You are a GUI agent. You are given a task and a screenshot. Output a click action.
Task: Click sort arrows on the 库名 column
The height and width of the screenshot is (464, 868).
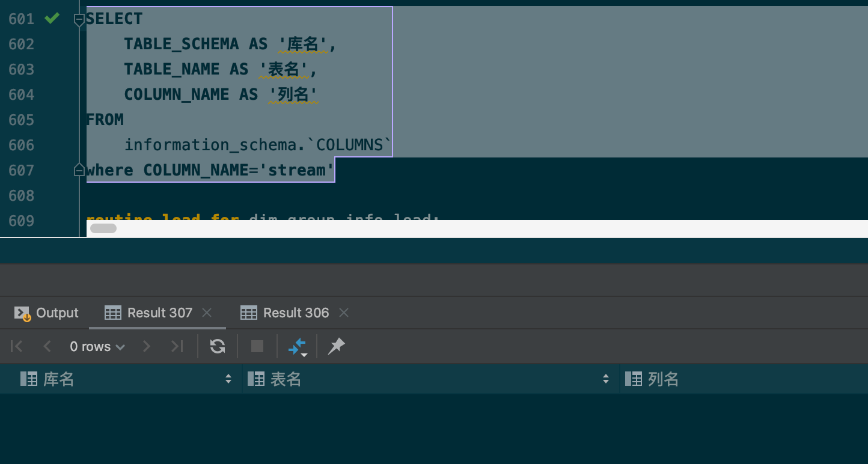tap(228, 379)
